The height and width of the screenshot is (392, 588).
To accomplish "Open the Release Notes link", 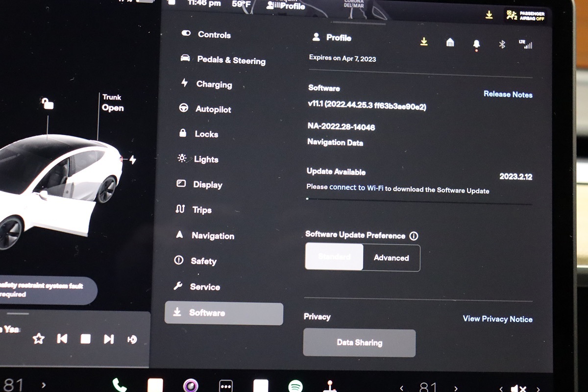I will pos(508,95).
